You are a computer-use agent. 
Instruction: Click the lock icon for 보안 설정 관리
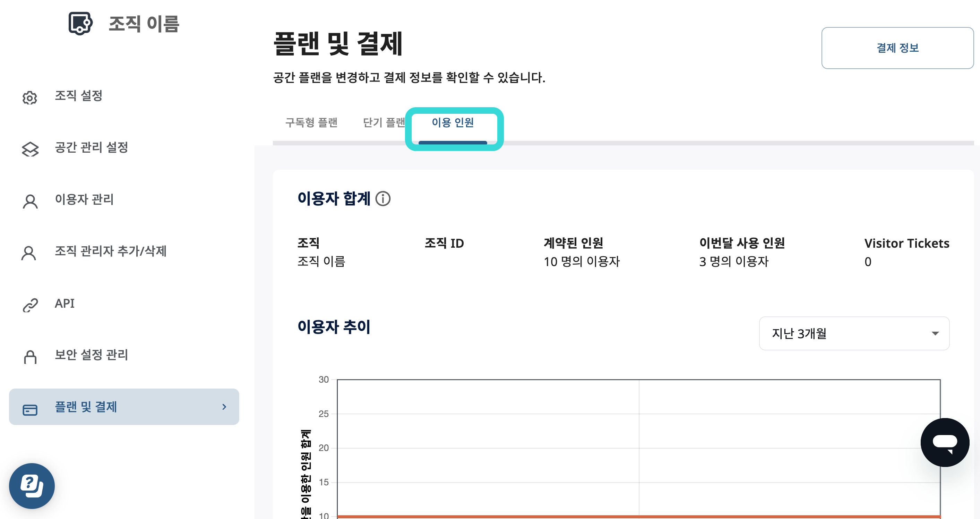(30, 357)
